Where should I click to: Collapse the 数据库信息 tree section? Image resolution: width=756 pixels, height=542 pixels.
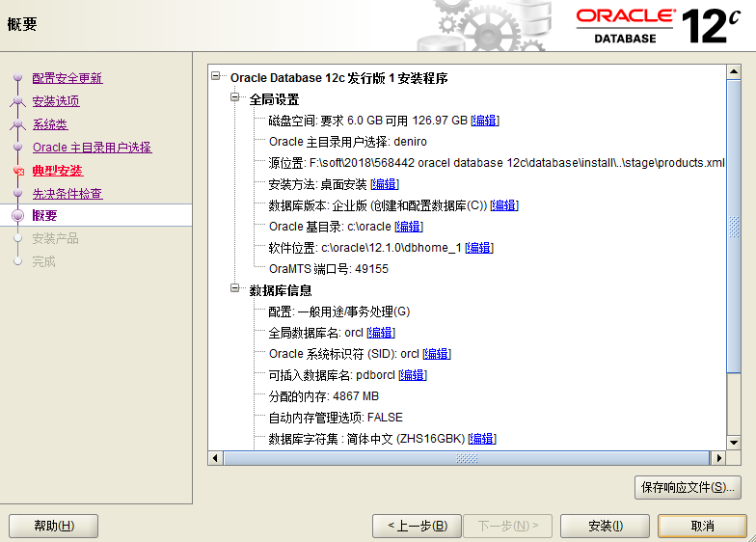click(x=235, y=287)
